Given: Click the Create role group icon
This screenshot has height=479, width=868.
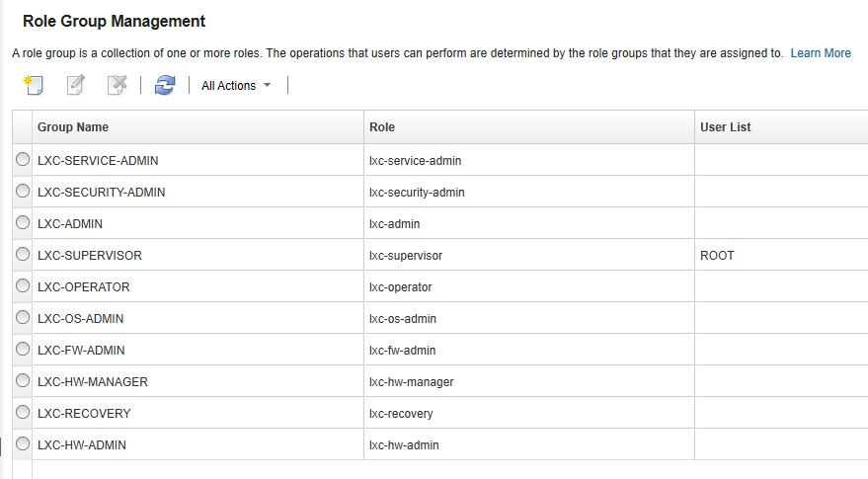Looking at the screenshot, I should coord(33,85).
